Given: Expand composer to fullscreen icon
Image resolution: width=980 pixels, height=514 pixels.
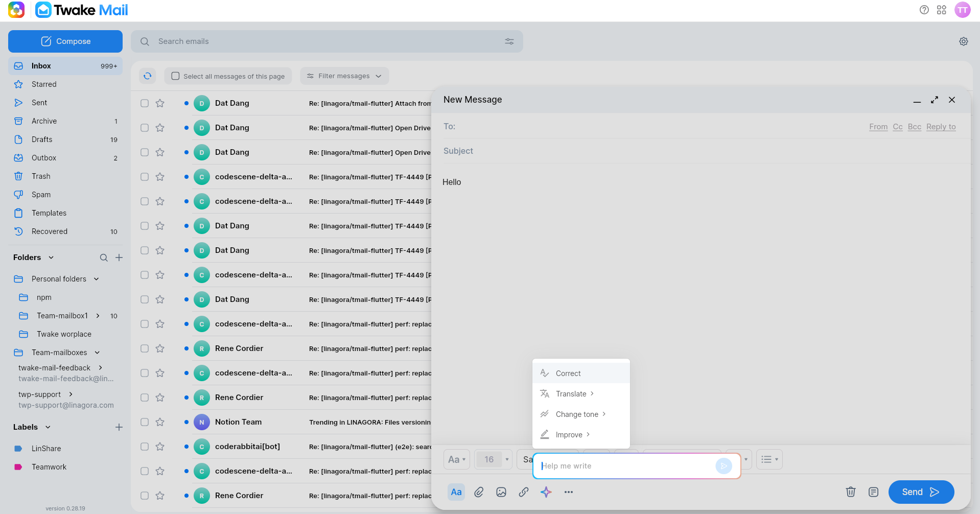Looking at the screenshot, I should click(x=935, y=100).
